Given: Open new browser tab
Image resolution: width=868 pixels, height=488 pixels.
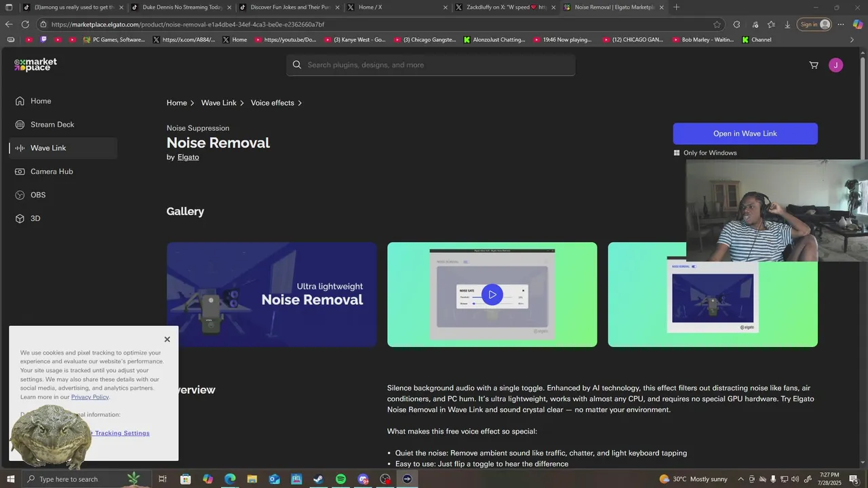Looking at the screenshot, I should tap(676, 7).
